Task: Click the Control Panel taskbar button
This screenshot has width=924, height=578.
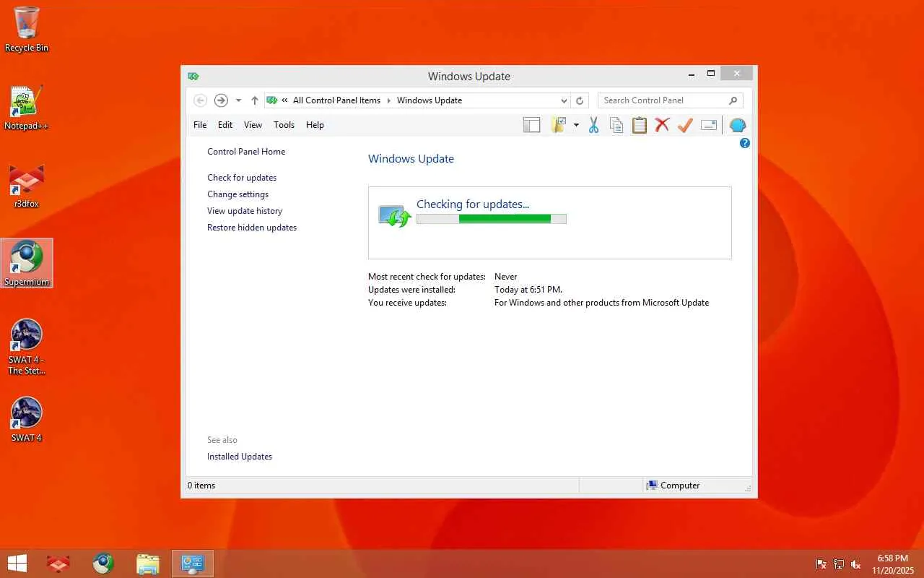Action: point(193,564)
